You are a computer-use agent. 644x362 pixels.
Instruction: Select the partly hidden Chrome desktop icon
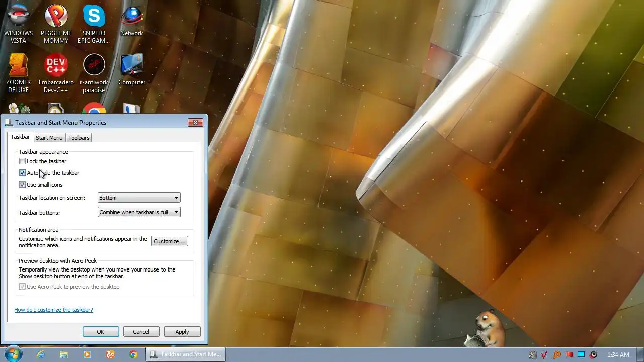[x=94, y=109]
